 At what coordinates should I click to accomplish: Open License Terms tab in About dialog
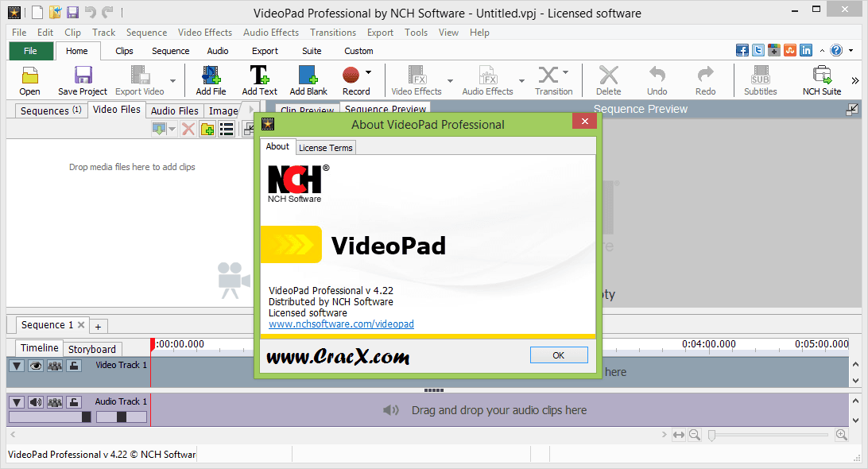point(326,147)
